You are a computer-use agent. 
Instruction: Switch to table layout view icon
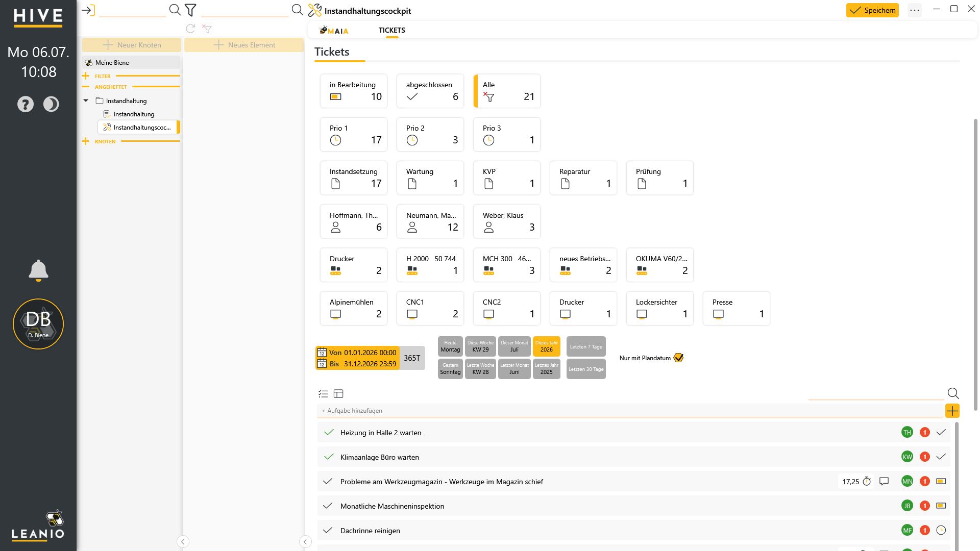coord(338,393)
